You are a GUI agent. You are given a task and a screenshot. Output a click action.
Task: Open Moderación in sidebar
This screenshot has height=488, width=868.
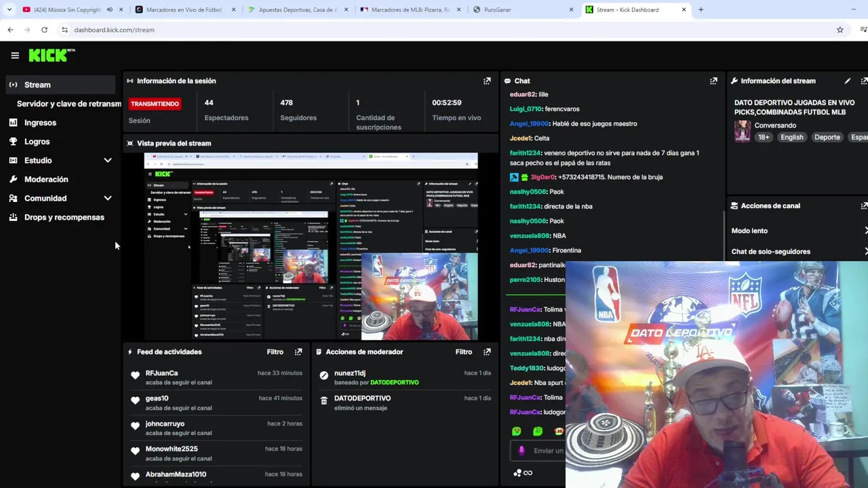click(x=46, y=180)
